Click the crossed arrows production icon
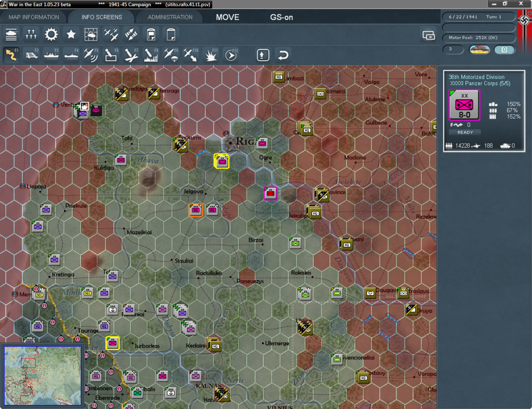 point(131,34)
